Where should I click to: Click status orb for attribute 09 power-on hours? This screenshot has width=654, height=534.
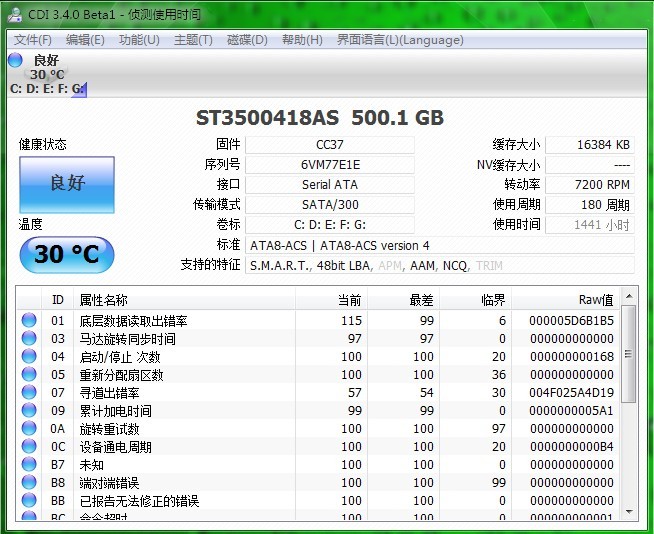[29, 411]
